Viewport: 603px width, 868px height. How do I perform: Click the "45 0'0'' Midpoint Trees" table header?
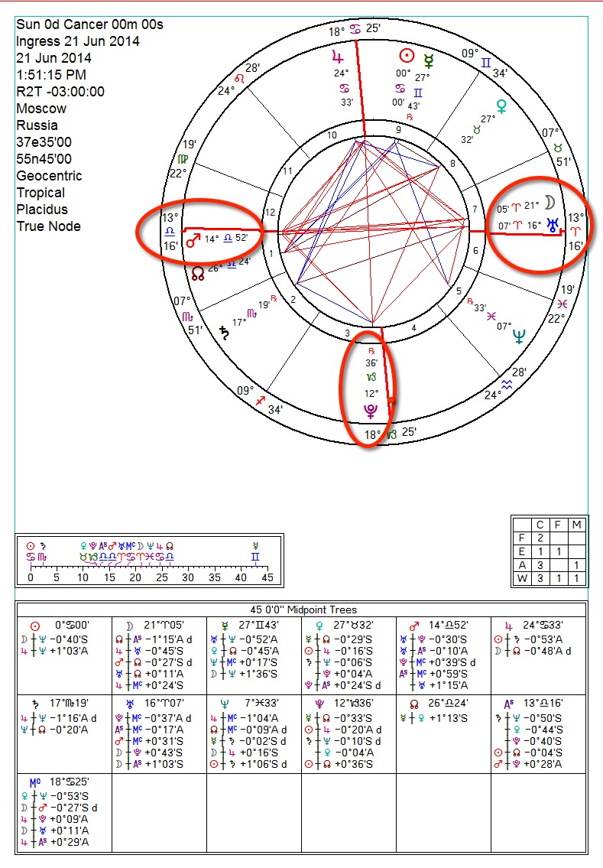pyautogui.click(x=300, y=610)
